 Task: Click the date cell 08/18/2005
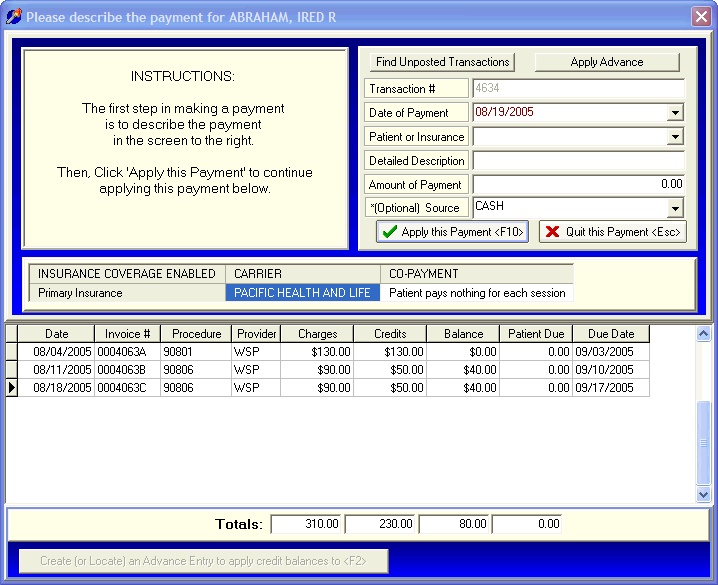pyautogui.click(x=56, y=388)
